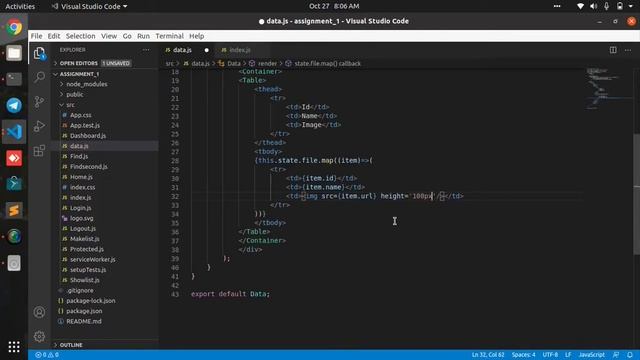Click the feedback icon in status bar
The image size is (640, 360).
click(x=616, y=355)
